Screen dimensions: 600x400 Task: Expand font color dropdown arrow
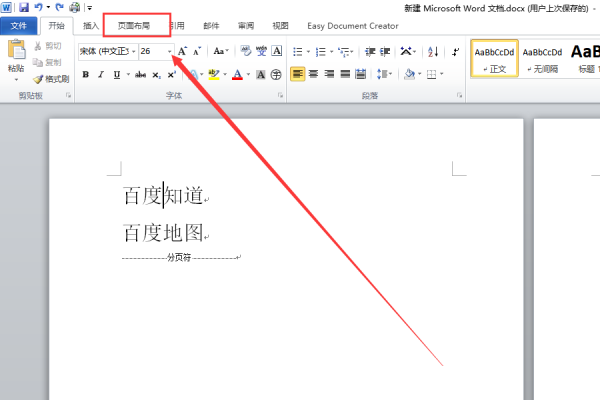tap(248, 74)
